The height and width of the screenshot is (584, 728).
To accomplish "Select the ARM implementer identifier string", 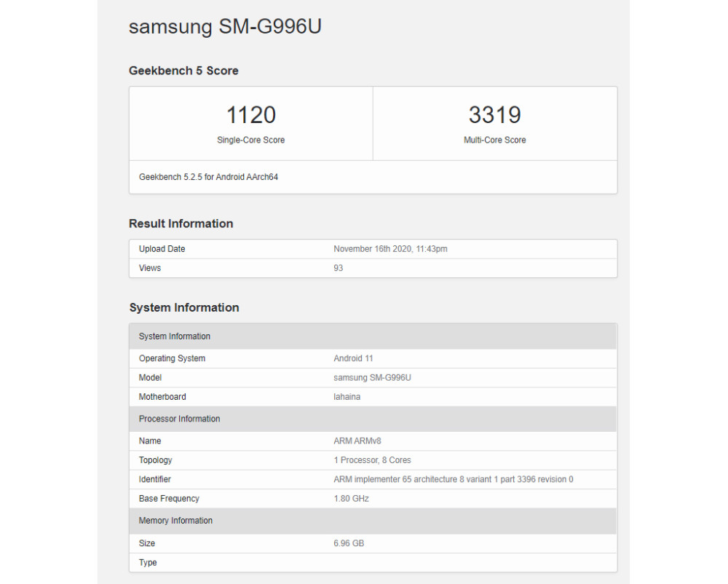I will [454, 479].
